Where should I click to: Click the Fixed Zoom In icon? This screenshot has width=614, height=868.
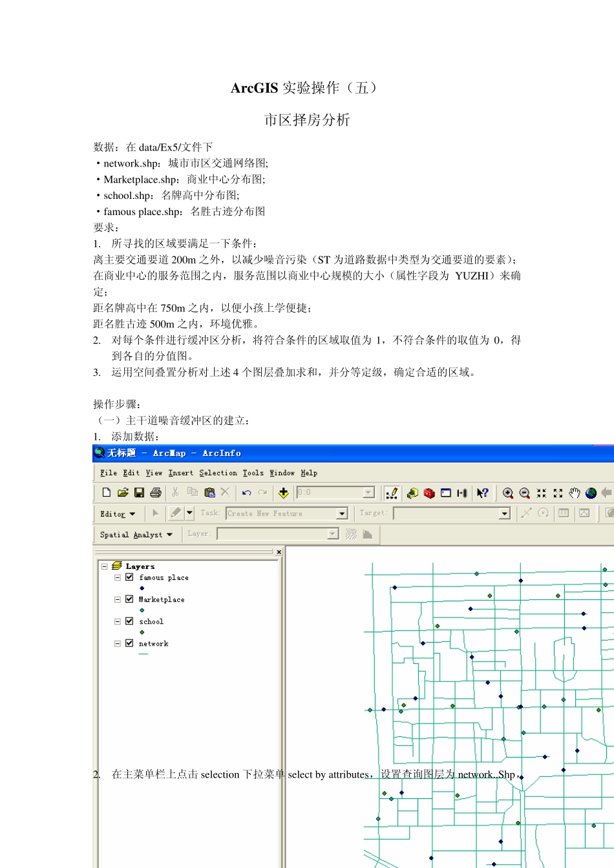(x=542, y=493)
